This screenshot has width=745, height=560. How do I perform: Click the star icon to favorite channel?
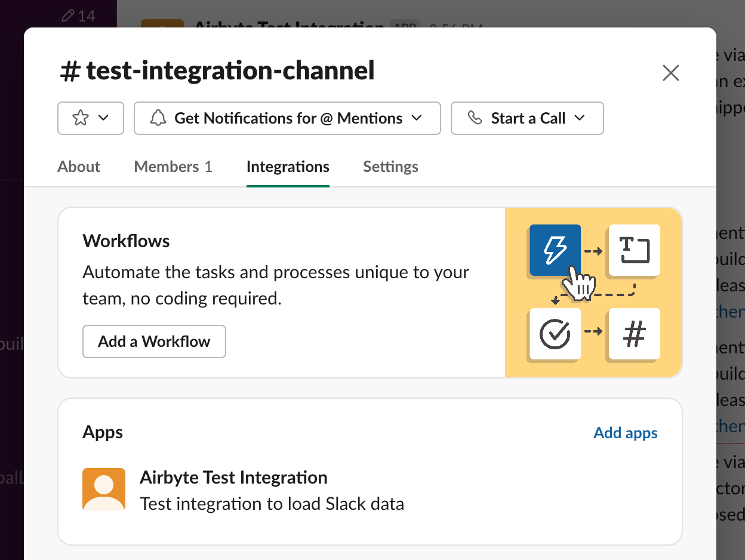tap(80, 118)
